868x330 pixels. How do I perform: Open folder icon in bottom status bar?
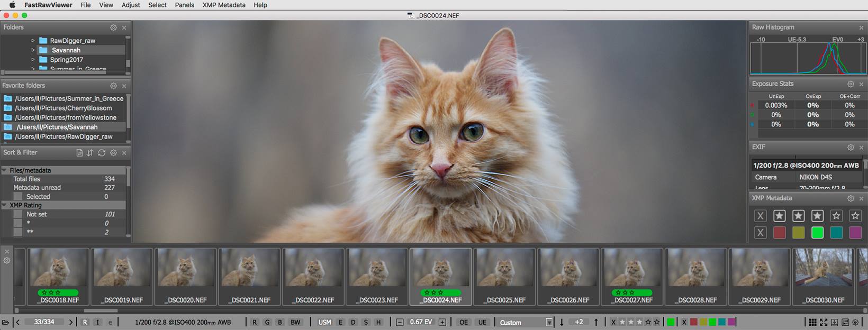5,322
